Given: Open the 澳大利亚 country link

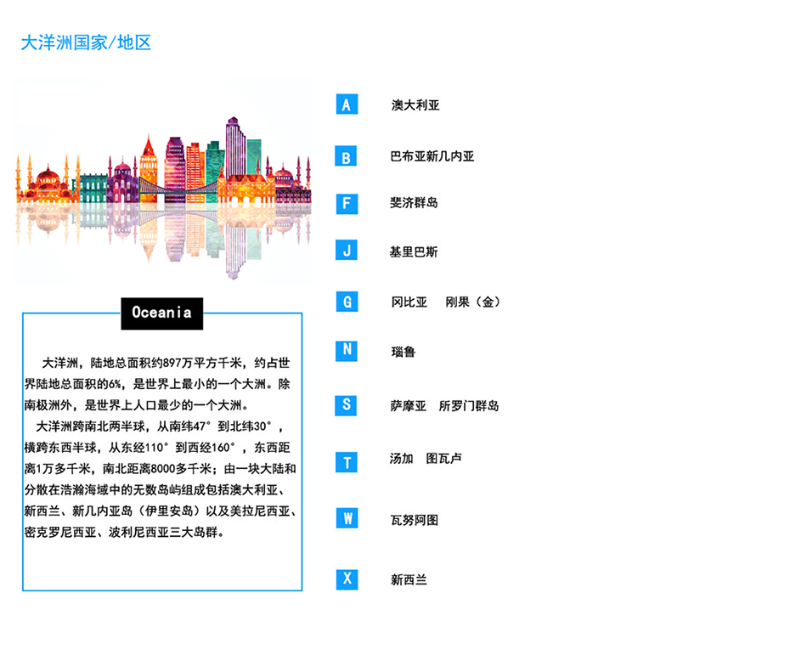Looking at the screenshot, I should tap(415, 105).
